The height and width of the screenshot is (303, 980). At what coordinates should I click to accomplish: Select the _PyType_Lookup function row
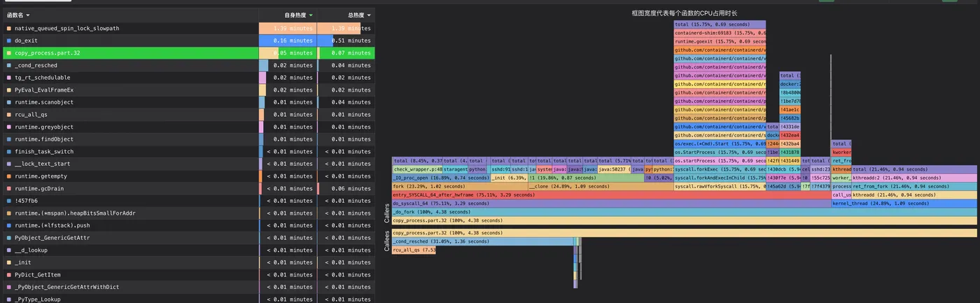tap(188, 299)
